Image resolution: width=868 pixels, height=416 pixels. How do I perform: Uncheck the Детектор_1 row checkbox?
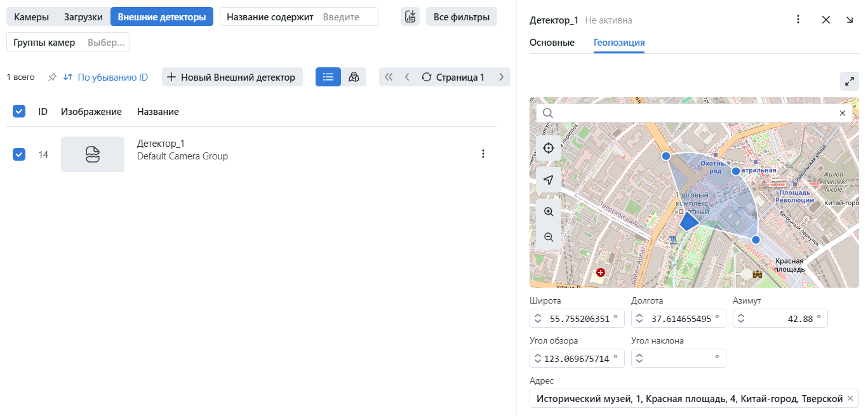tap(18, 154)
